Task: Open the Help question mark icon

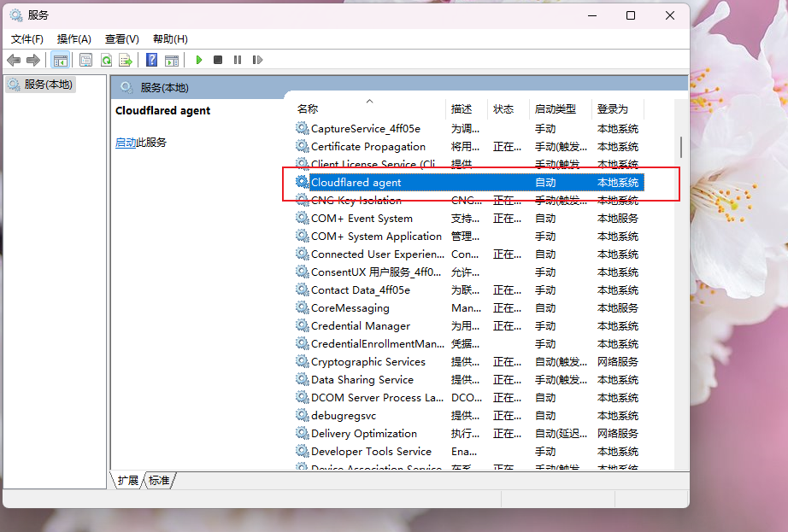Action: click(152, 61)
